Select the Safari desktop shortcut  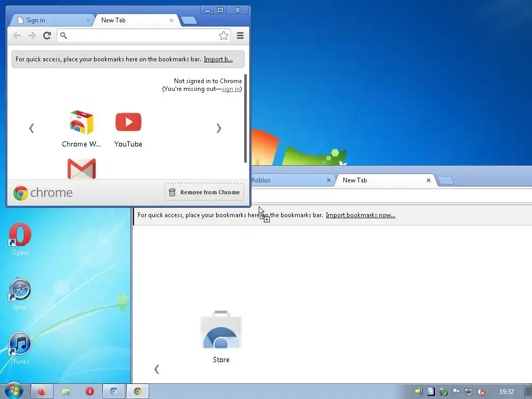20,294
